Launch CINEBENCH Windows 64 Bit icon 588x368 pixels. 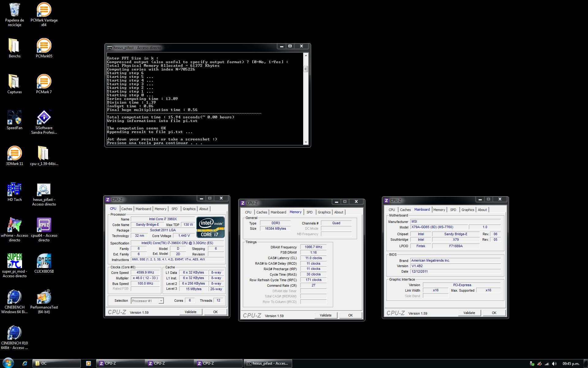click(14, 301)
